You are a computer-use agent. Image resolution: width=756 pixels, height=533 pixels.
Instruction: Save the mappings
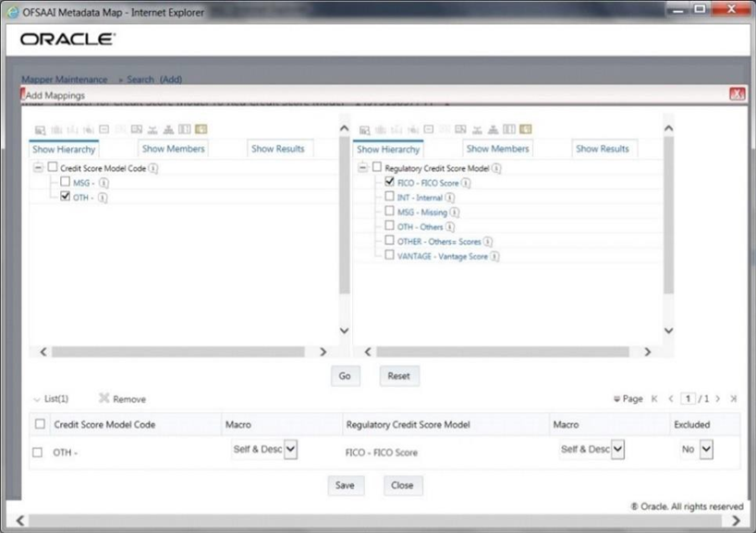pyautogui.click(x=345, y=485)
